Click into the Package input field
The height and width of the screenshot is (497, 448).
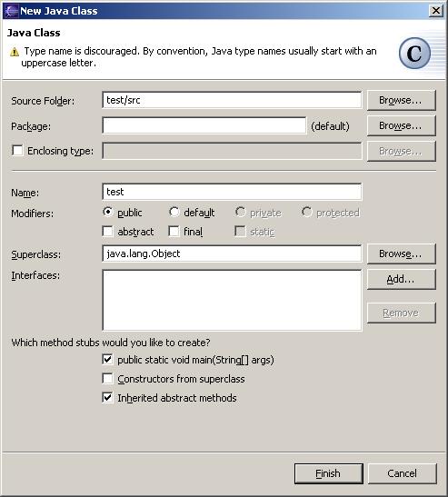204,125
